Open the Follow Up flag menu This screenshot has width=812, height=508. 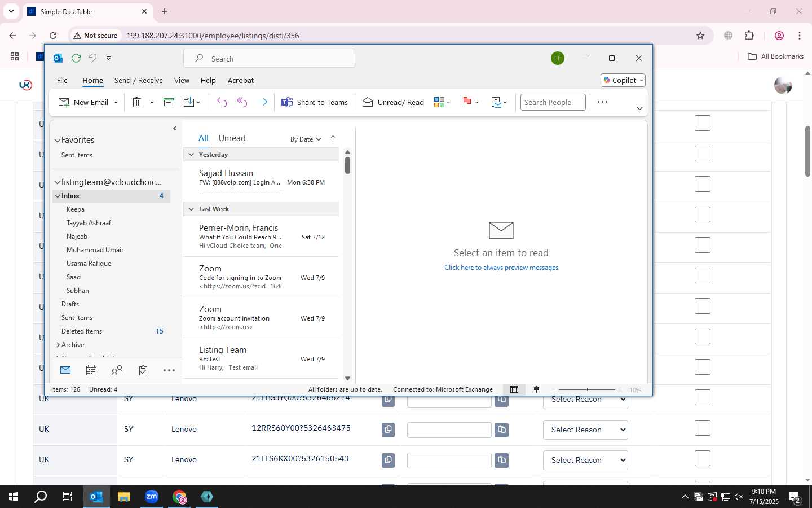(470, 102)
